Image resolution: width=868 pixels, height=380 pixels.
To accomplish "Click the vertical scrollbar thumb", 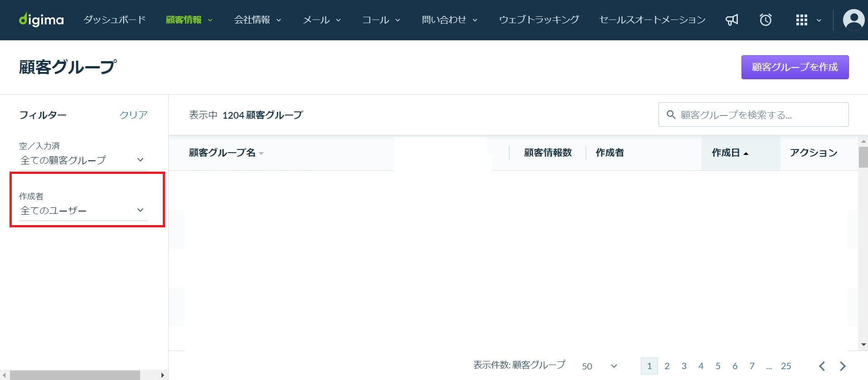I will (863, 157).
